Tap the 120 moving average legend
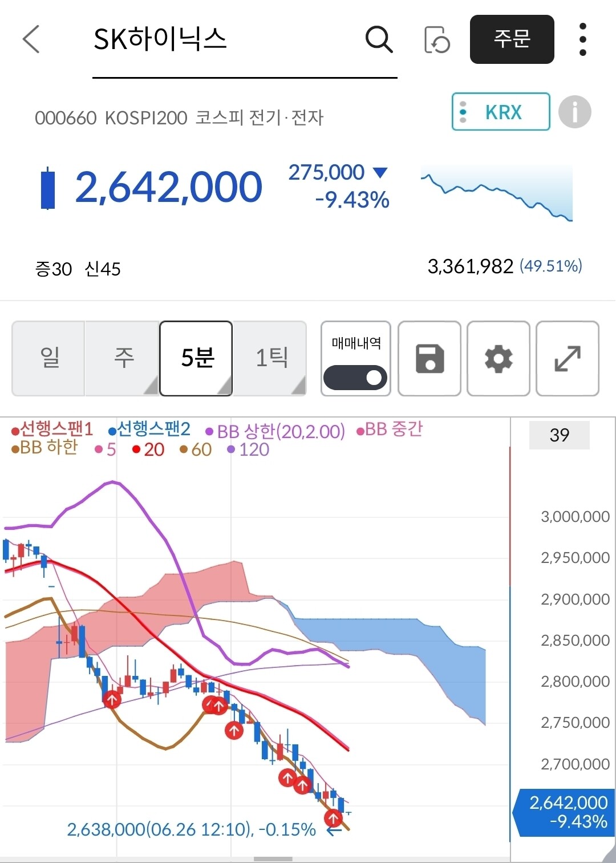 point(248,449)
